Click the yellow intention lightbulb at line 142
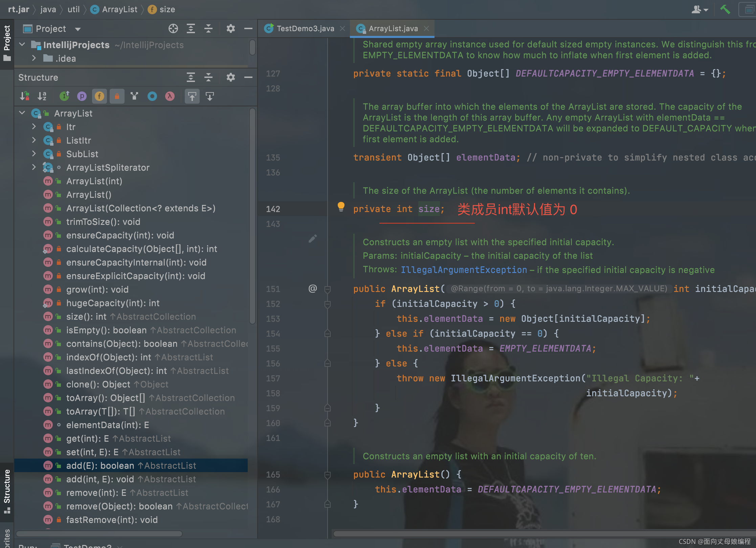Viewport: 756px width, 548px height. tap(341, 206)
